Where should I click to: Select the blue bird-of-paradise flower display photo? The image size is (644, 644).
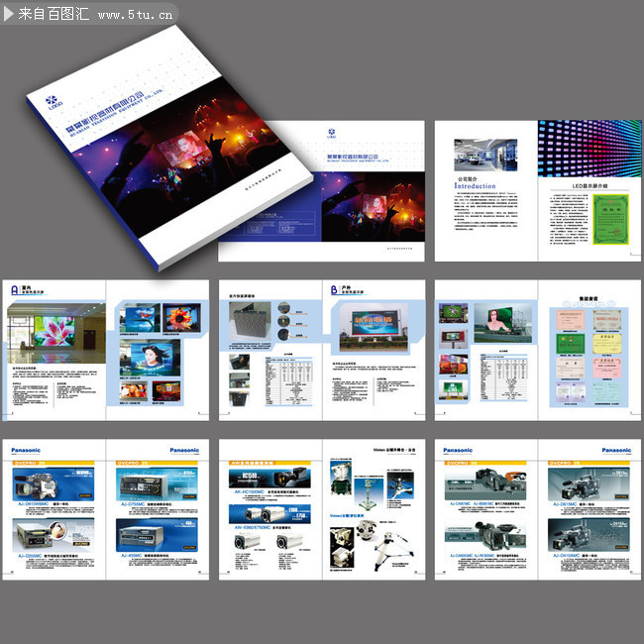coord(140,318)
